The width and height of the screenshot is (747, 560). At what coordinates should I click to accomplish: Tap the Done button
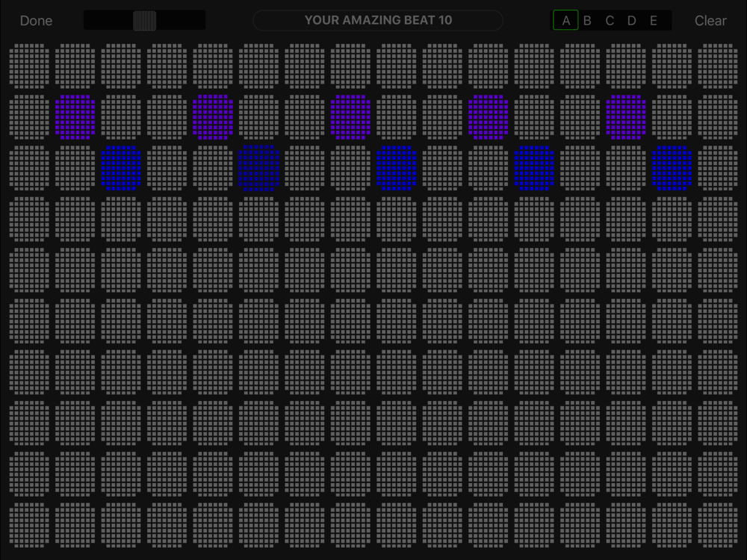pos(36,21)
